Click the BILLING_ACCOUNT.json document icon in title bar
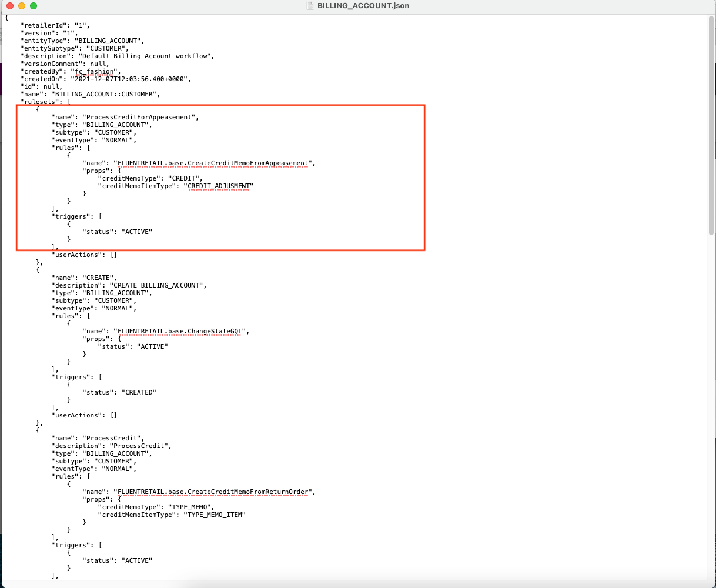Viewport: 716px width, 588px height. click(x=311, y=5)
